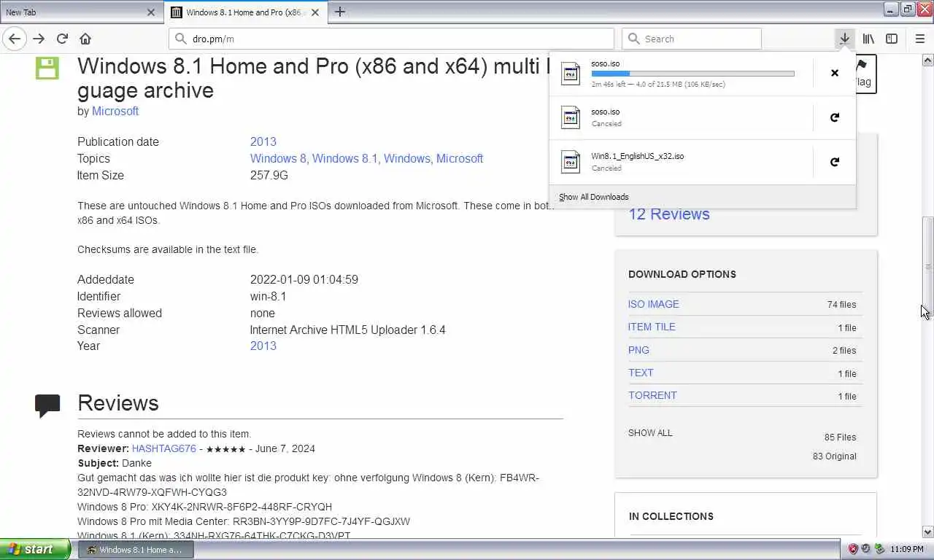Click the red shield tray icon
This screenshot has height=560, width=934.
853,549
